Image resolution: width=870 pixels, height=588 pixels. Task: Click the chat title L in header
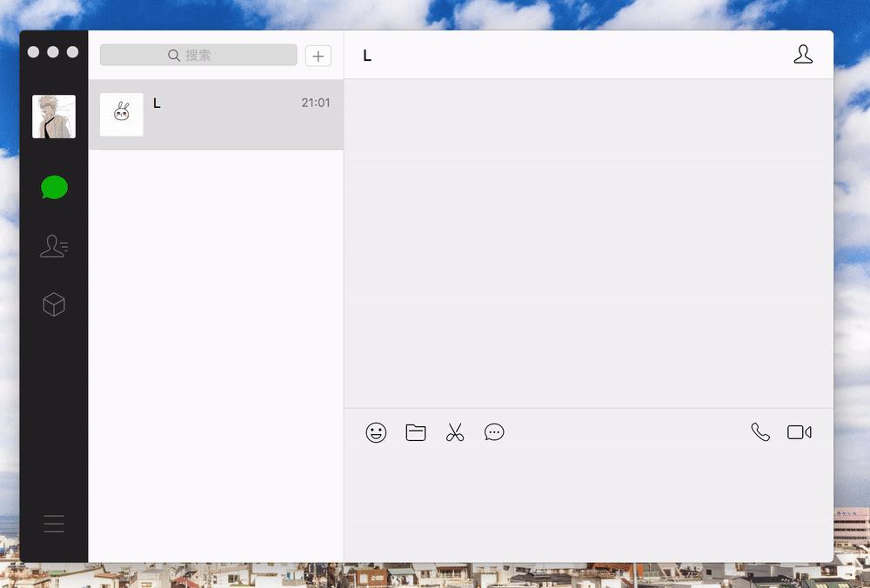point(367,56)
